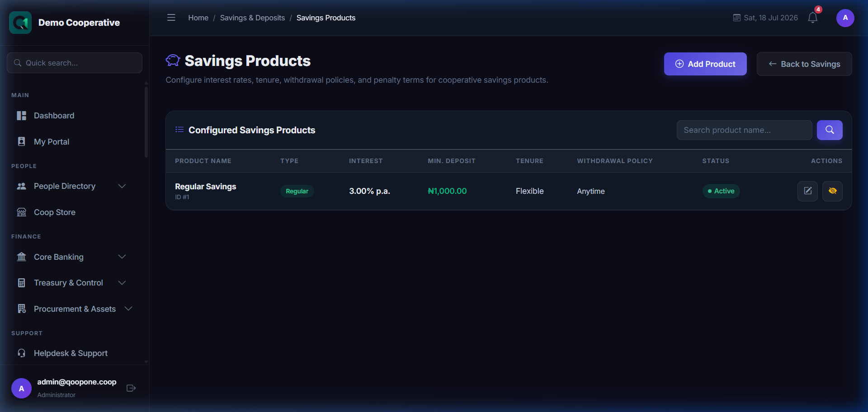Expand the Procurement & Assets chevron
Screen dimensions: 868x412
click(x=128, y=309)
